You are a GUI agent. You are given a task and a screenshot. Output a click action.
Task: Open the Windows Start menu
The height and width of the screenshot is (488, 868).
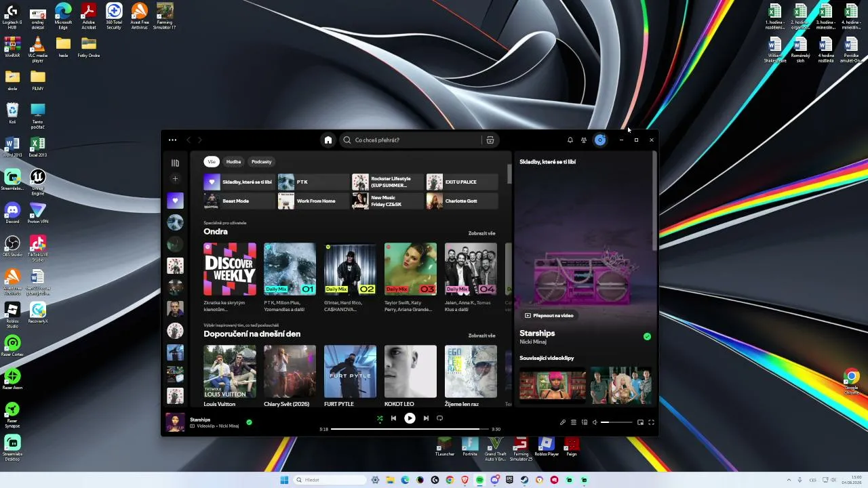[x=284, y=480]
